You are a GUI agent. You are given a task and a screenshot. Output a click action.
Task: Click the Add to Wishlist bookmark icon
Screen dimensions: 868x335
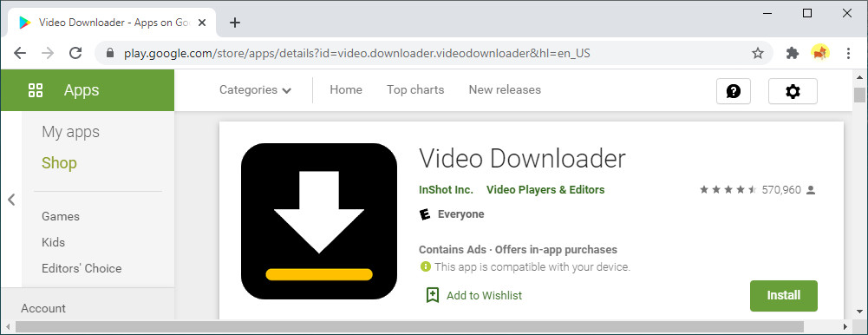pos(433,295)
